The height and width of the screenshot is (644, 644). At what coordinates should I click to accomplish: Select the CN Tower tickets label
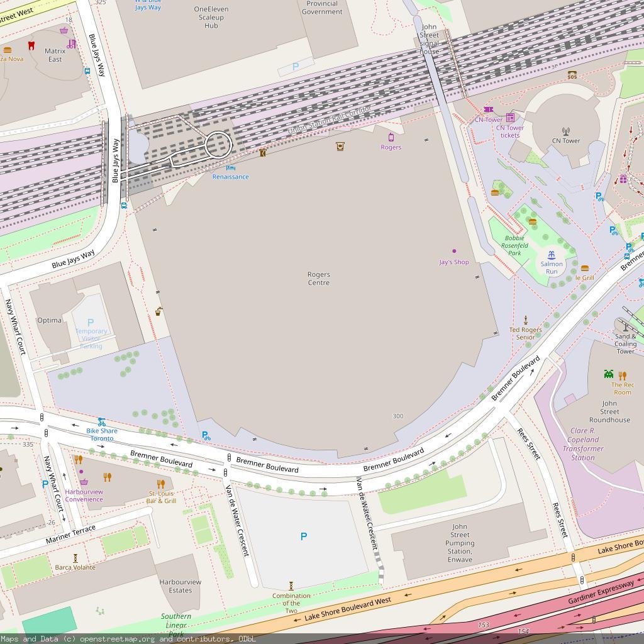[510, 131]
